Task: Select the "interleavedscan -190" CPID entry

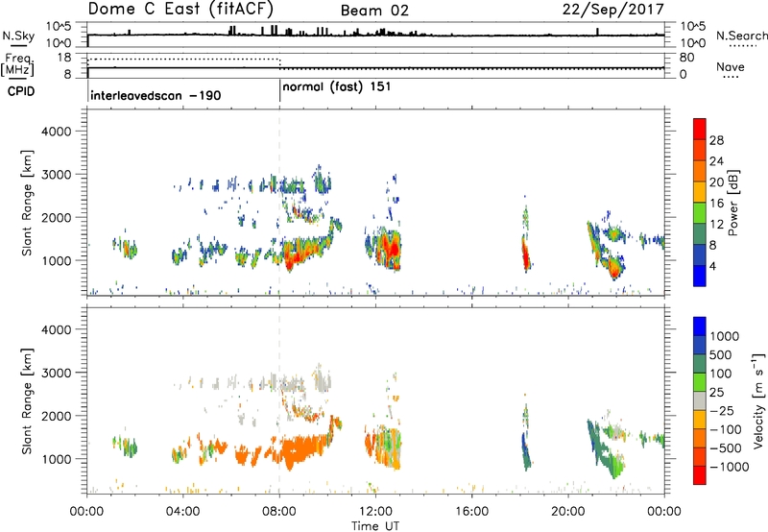Action: (156, 95)
